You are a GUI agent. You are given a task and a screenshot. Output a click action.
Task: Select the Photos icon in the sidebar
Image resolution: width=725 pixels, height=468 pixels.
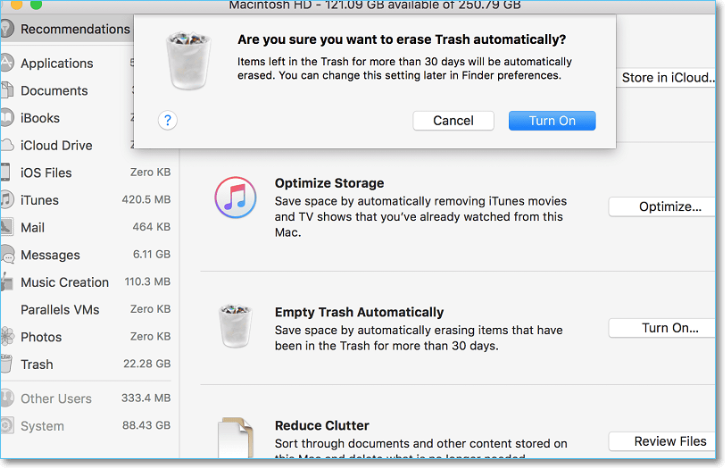7,337
